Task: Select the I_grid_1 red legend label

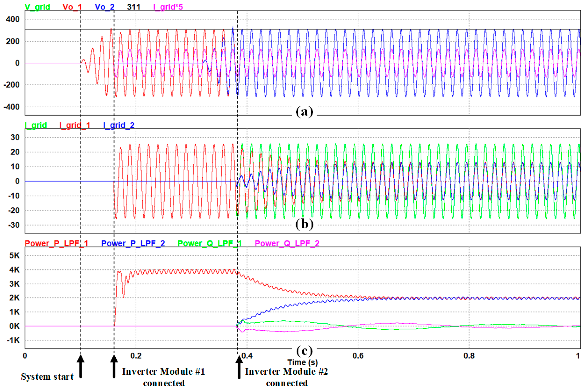Action: coord(74,125)
